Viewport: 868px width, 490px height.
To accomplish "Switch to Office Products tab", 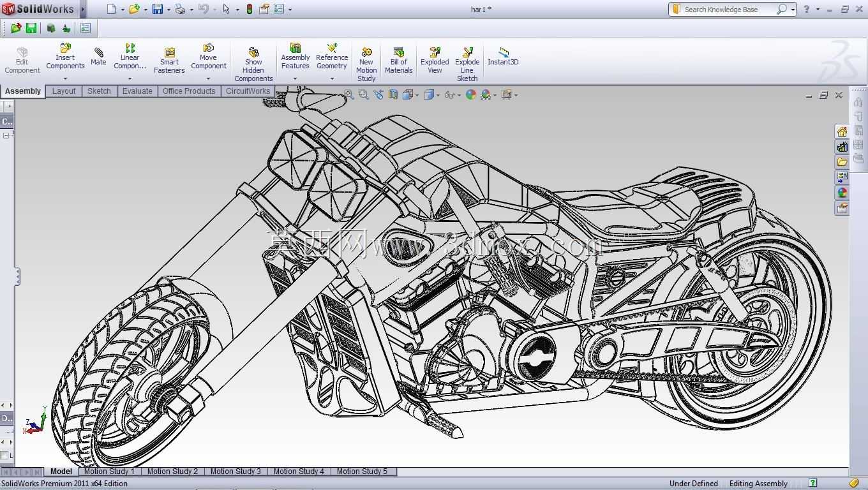I will [x=189, y=91].
